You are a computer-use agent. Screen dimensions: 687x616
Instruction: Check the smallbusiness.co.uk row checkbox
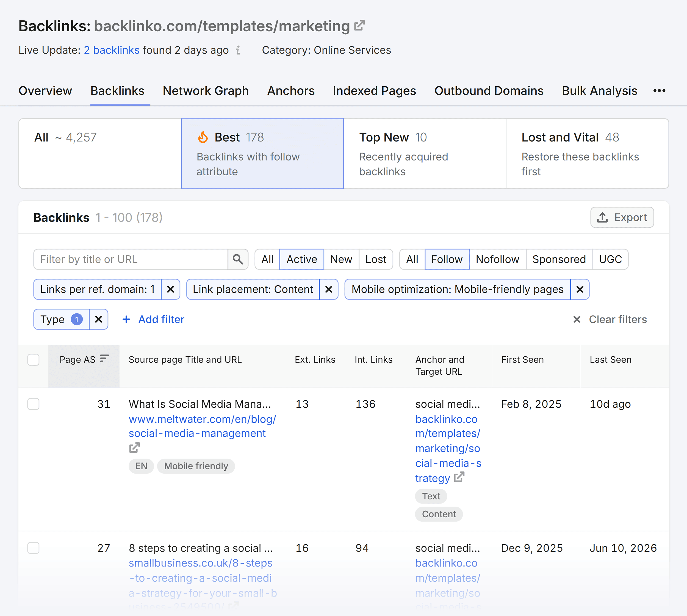(34, 548)
